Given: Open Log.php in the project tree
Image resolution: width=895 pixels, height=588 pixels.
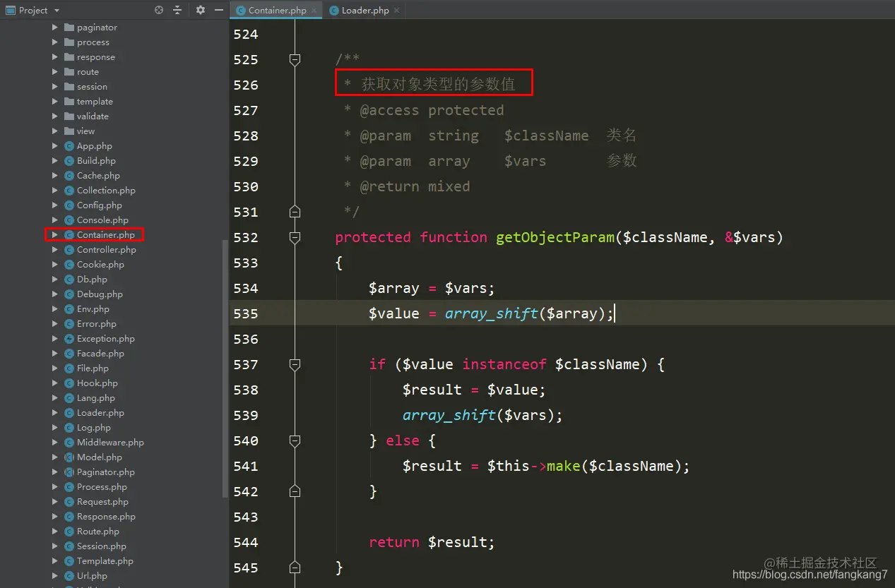Looking at the screenshot, I should pyautogui.click(x=94, y=428).
